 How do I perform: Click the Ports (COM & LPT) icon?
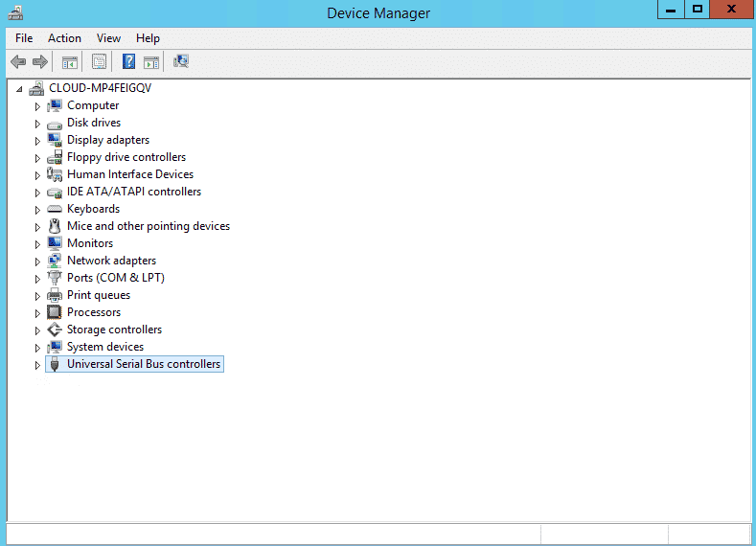[55, 278]
